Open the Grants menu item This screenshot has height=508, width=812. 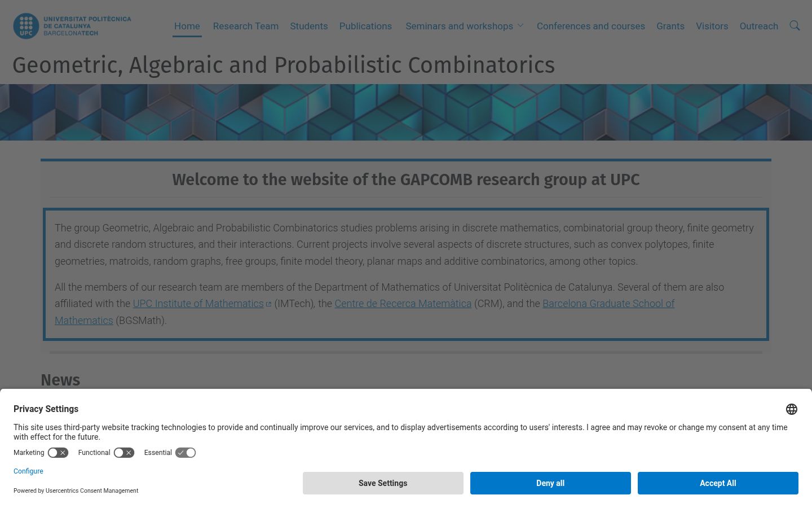[x=670, y=26]
